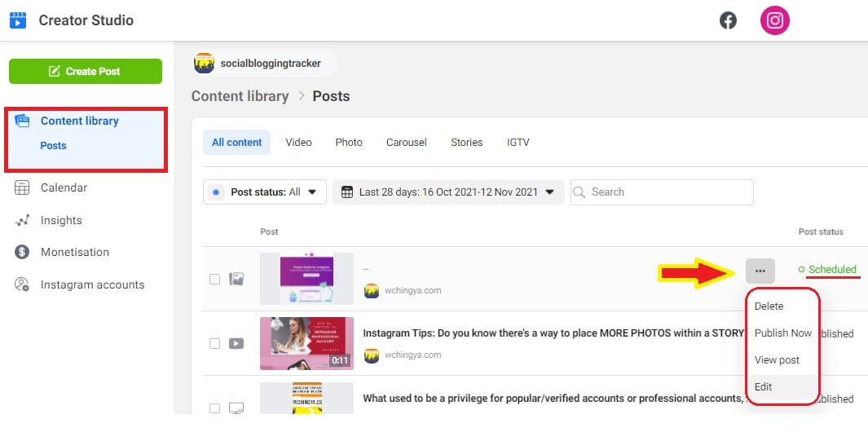The image size is (868, 432).
Task: Click the Instagram accounts person icon
Action: tap(21, 284)
